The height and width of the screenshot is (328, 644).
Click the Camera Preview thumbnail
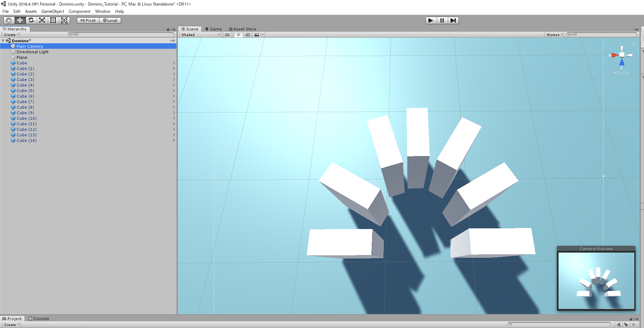click(596, 281)
